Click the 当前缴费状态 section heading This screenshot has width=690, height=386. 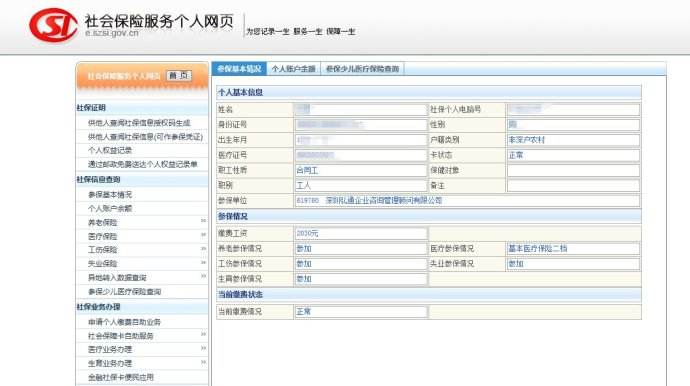point(240,294)
